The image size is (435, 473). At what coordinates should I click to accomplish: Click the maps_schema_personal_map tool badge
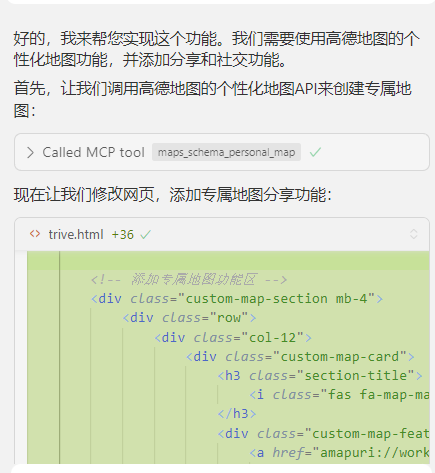(x=226, y=152)
